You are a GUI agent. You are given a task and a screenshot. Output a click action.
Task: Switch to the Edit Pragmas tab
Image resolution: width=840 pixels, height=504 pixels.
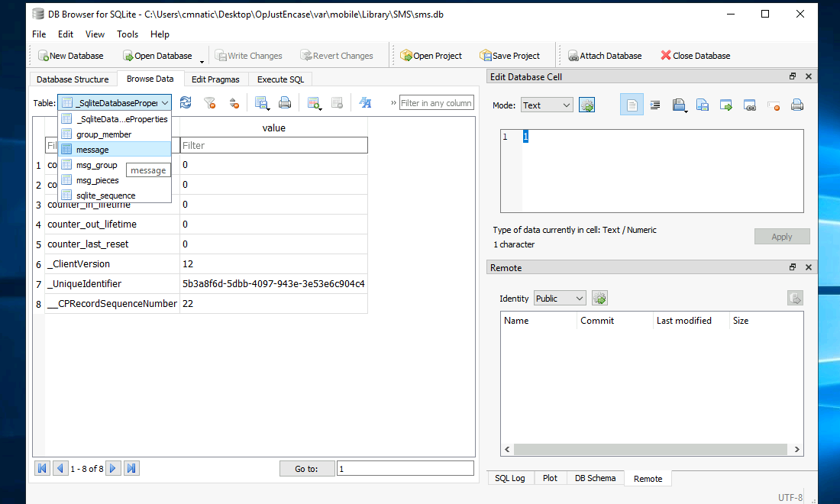[215, 79]
